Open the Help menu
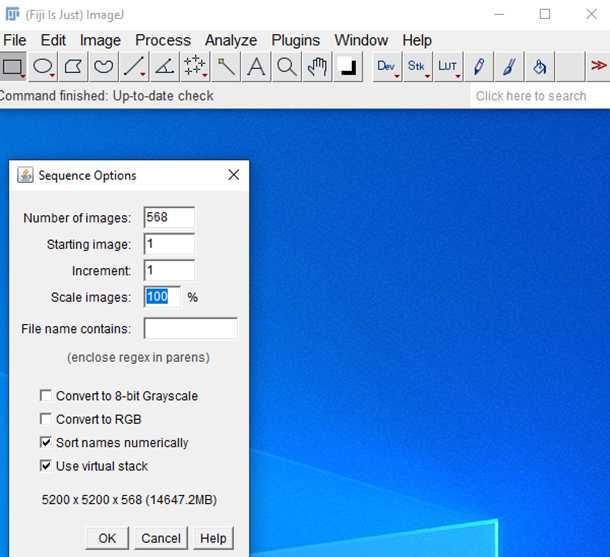Image resolution: width=610 pixels, height=557 pixels. tap(417, 40)
